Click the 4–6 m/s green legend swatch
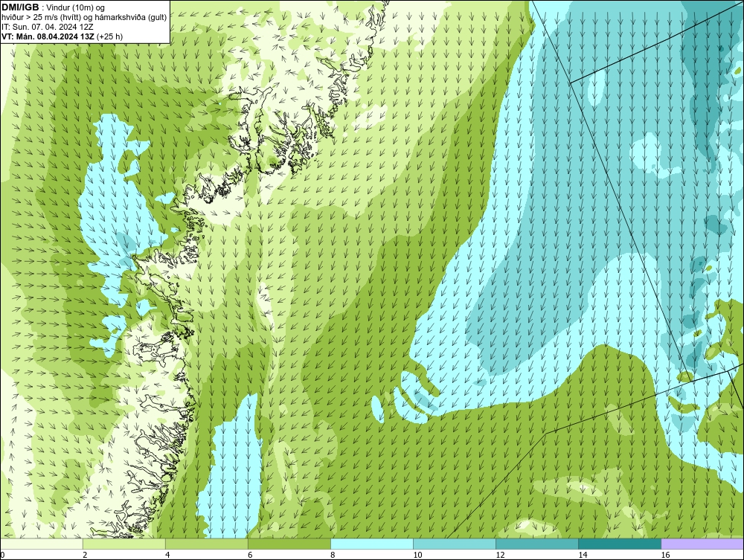 click(x=207, y=544)
